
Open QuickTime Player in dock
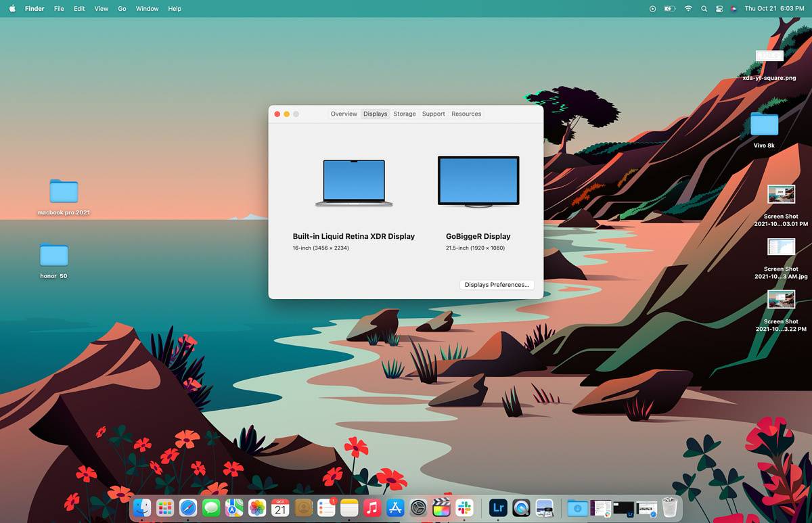coord(521,507)
